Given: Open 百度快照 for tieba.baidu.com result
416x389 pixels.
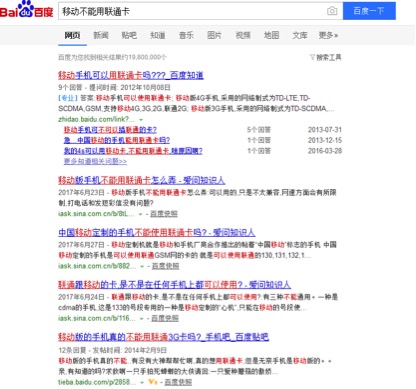Looking at the screenshot, I should tap(178, 382).
